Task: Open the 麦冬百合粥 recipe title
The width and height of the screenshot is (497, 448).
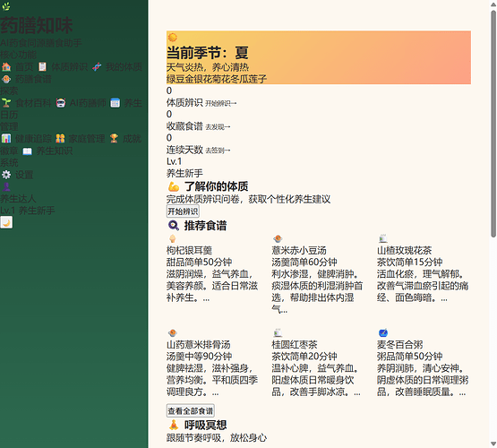Action: [x=399, y=345]
